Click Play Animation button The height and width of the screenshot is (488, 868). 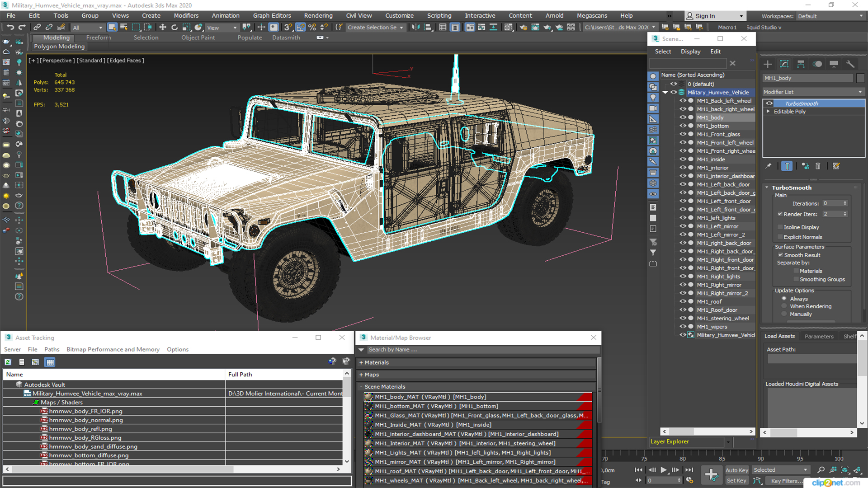pyautogui.click(x=663, y=470)
